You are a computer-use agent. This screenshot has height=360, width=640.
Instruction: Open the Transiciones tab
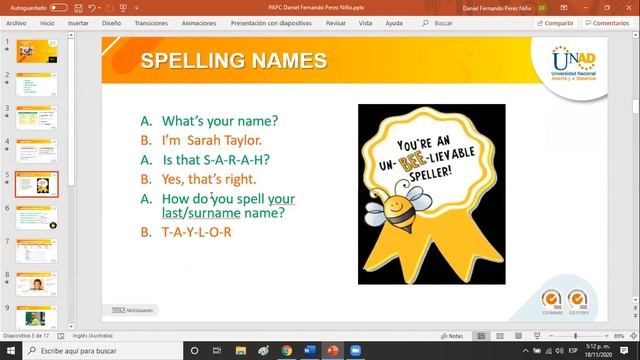click(x=151, y=23)
